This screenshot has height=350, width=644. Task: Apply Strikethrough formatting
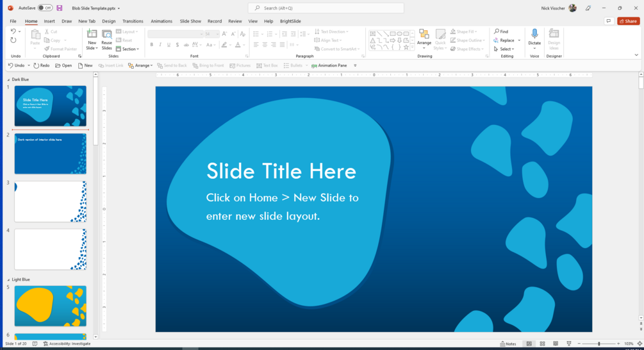[186, 45]
